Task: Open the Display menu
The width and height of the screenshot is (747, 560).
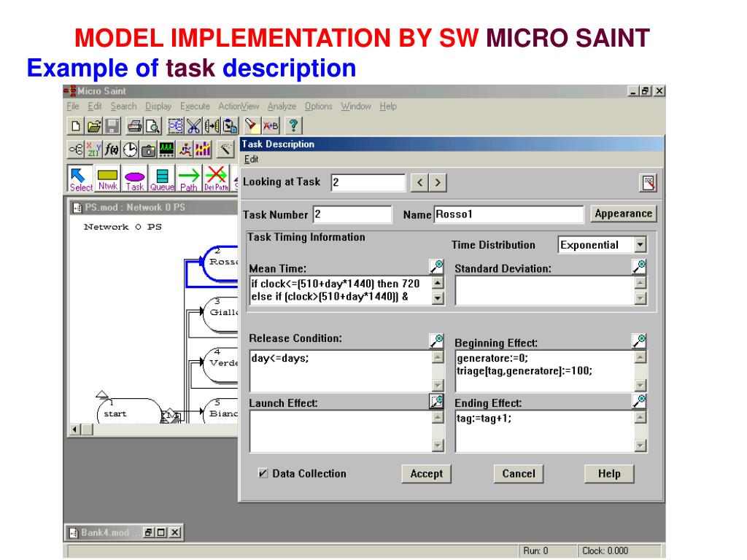Action: [158, 106]
